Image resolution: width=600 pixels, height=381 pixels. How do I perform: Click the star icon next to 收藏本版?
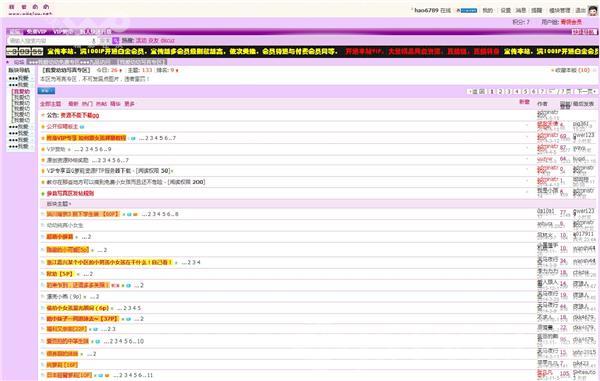coord(553,70)
